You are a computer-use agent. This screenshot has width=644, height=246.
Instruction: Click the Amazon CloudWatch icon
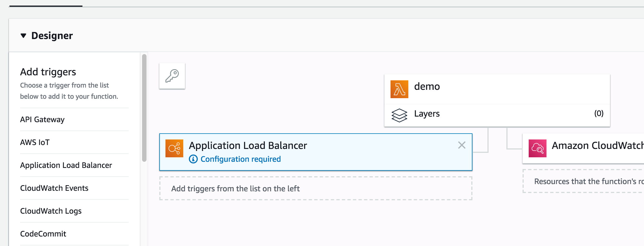538,148
